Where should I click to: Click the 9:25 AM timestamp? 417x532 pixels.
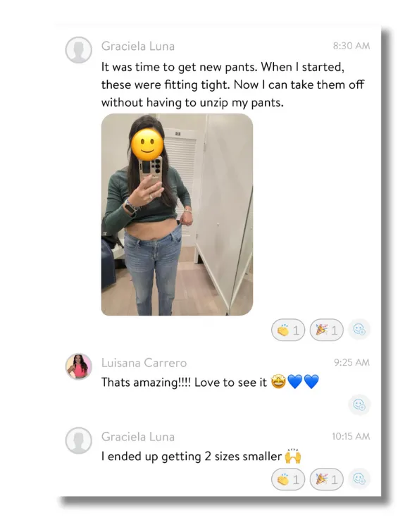point(351,362)
